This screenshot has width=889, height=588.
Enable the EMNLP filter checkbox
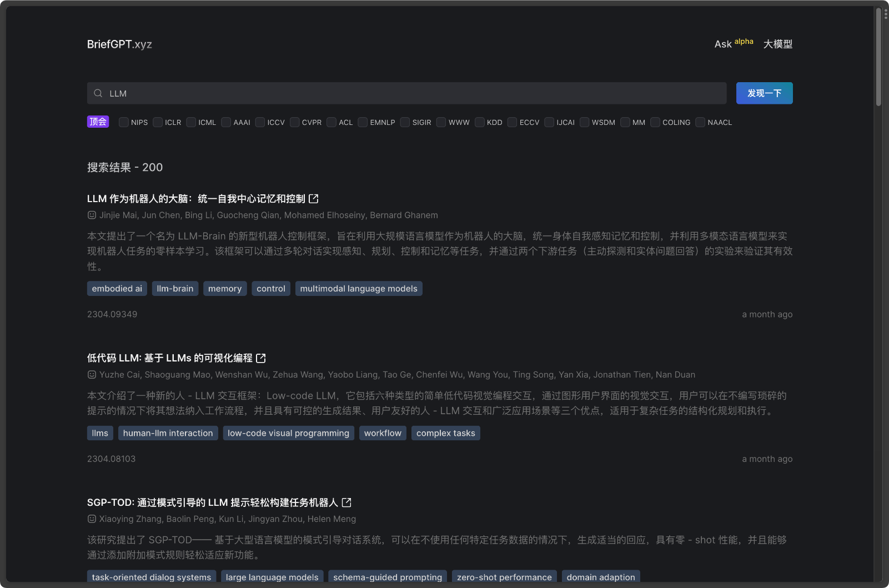pyautogui.click(x=362, y=122)
